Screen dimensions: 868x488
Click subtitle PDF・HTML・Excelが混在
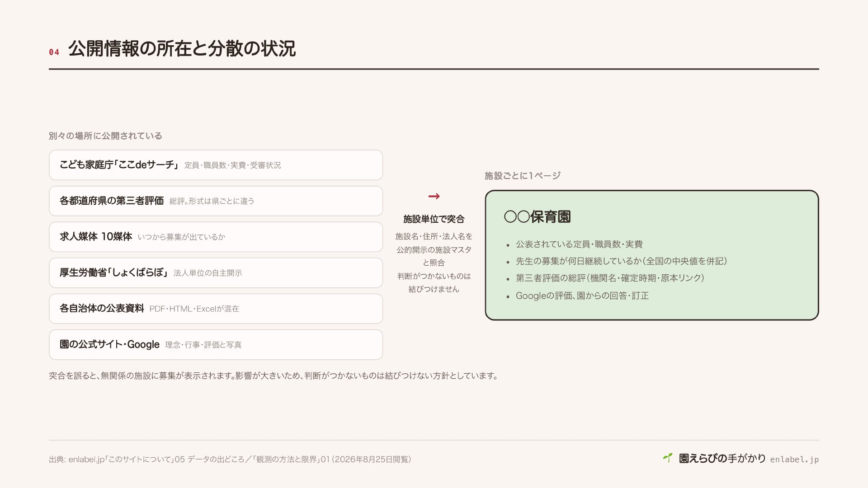click(x=194, y=309)
